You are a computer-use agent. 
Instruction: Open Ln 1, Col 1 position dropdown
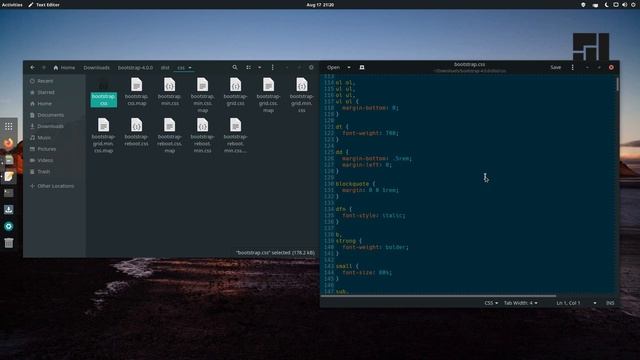coord(576,303)
